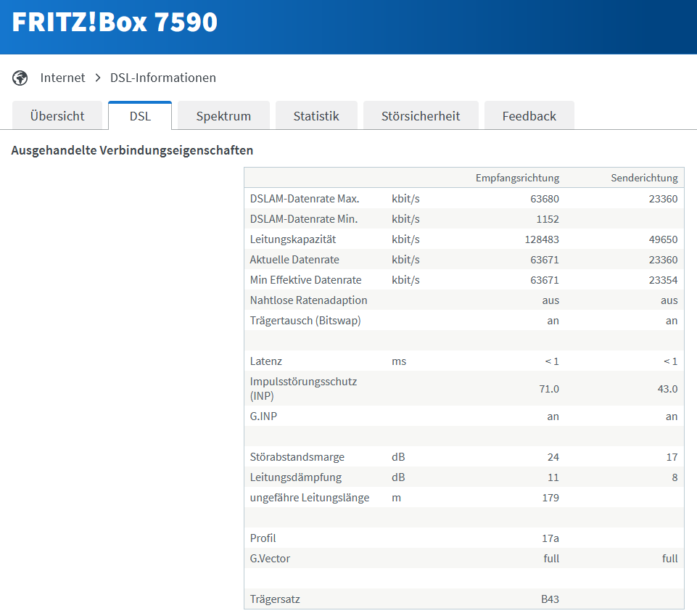
Task: Click the globe icon beside Internet
Action: 20,78
